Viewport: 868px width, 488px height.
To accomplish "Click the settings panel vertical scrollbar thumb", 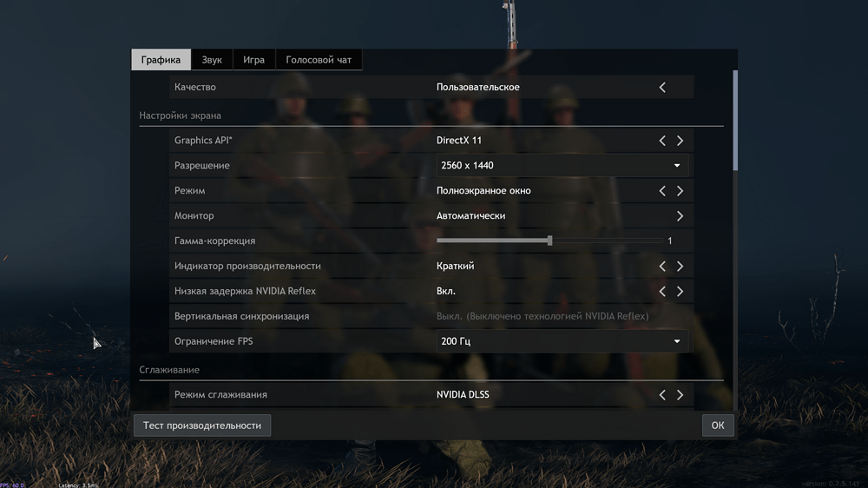I will click(x=735, y=120).
